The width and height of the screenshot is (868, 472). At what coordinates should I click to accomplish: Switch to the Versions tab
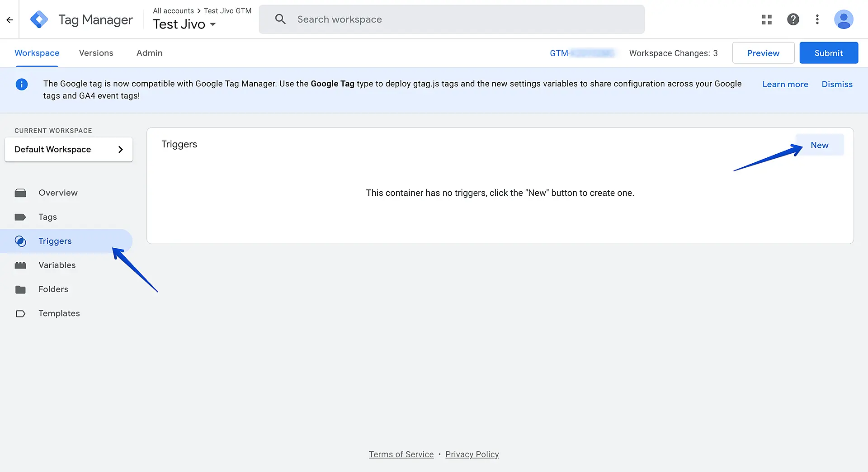pyautogui.click(x=96, y=53)
